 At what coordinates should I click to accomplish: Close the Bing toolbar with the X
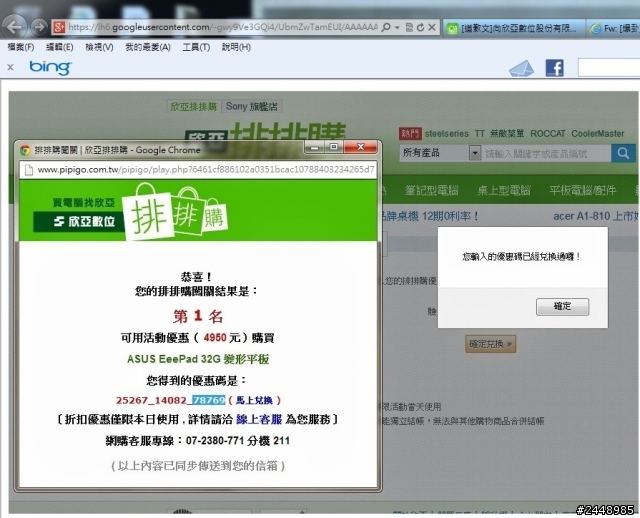pyautogui.click(x=11, y=67)
